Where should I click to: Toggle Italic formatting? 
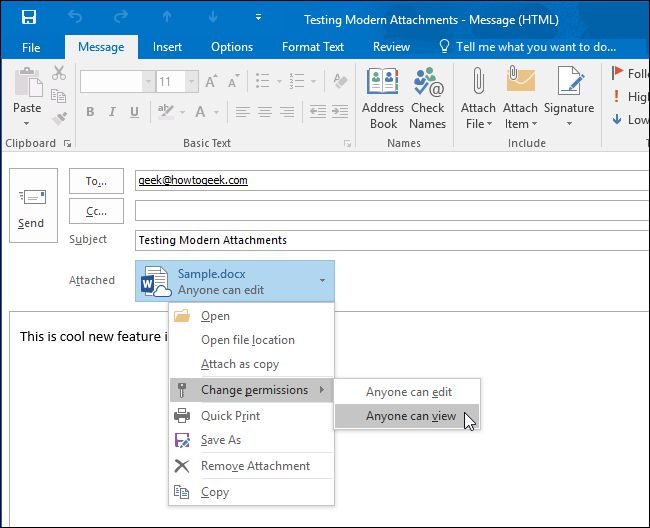(x=112, y=111)
